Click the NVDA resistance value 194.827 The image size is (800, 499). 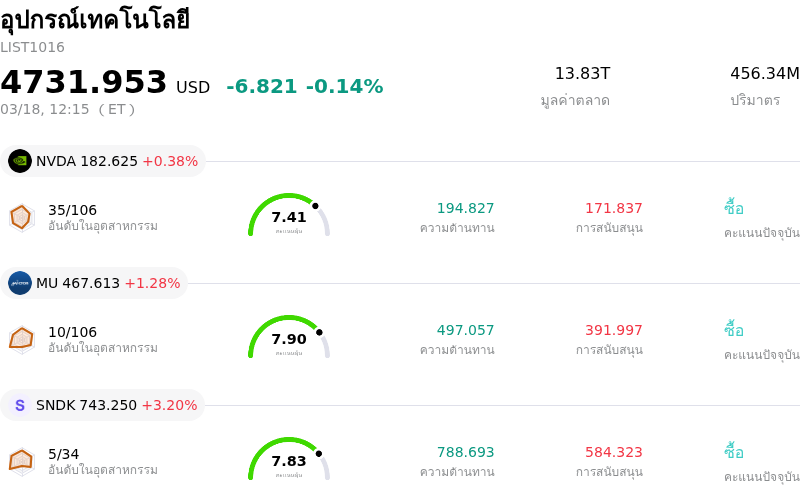pyautogui.click(x=465, y=208)
